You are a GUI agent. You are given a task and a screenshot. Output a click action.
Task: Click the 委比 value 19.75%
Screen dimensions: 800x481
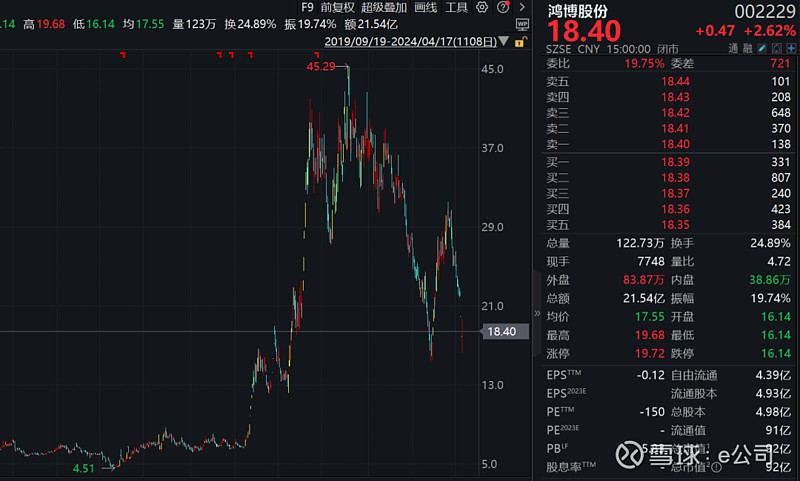(644, 64)
